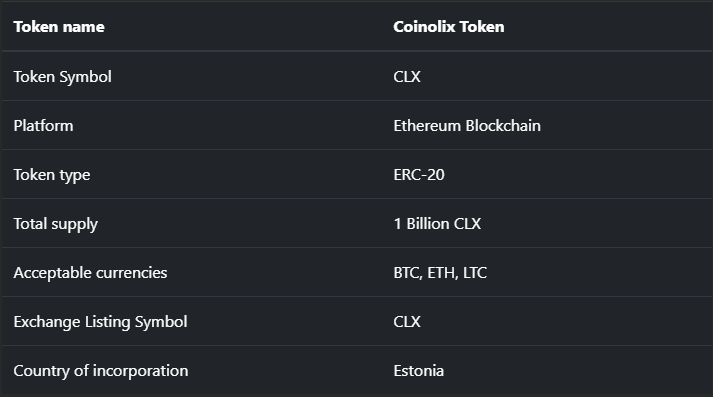
Task: Click the word Blockchain in Platform row
Action: (x=503, y=126)
